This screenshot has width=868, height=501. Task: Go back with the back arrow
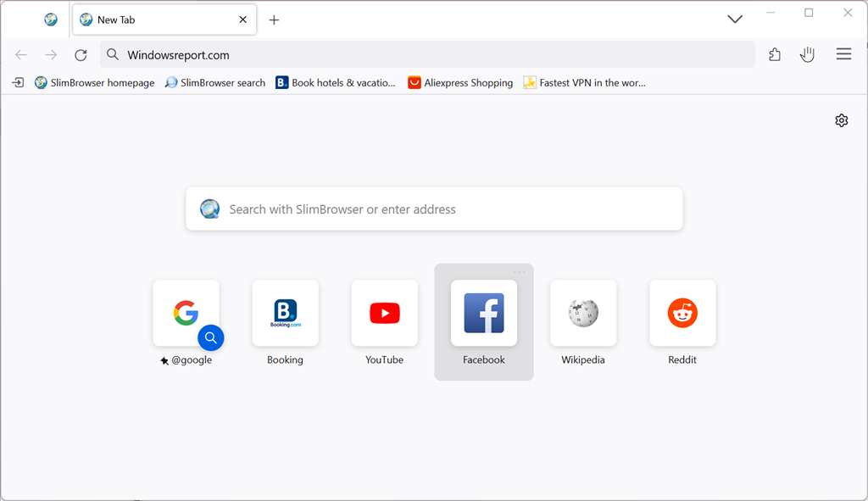21,54
